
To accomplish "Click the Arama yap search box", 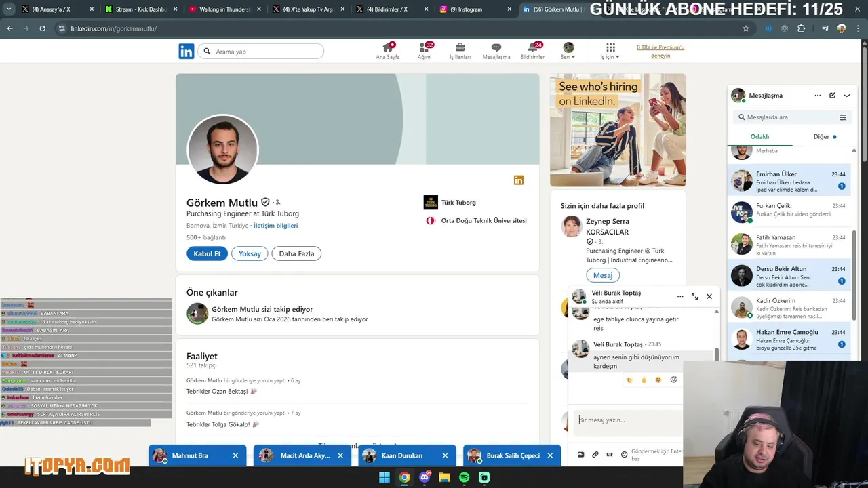I will click(x=261, y=52).
